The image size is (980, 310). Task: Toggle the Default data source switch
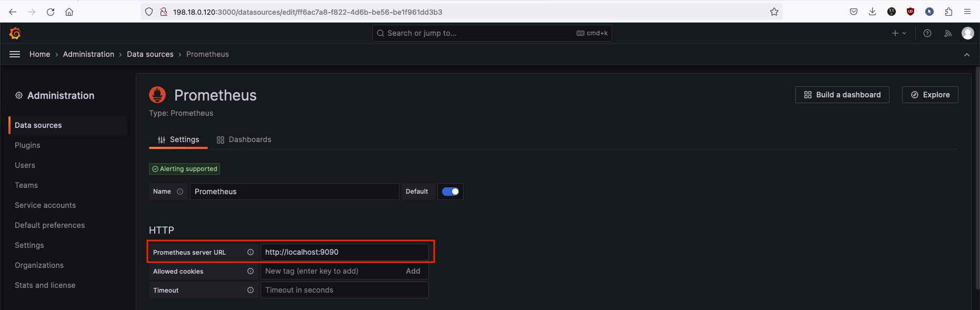451,192
